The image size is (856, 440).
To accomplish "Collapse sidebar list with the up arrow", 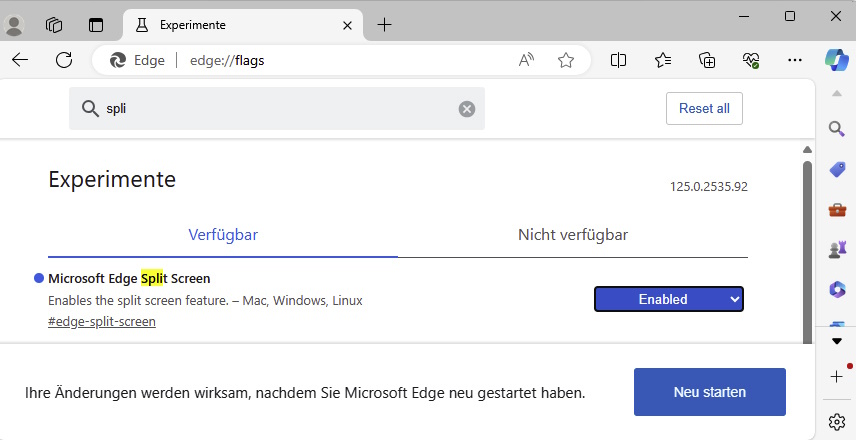I will 837,94.
